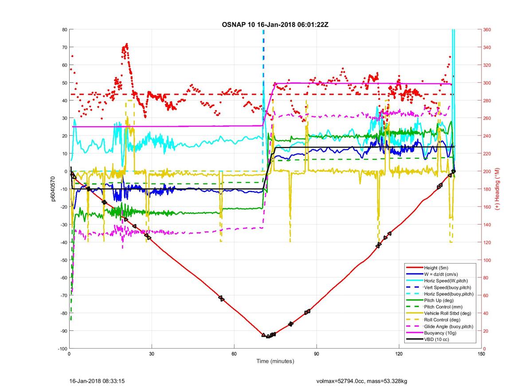Select the right axis label (+) Heading (°M)

pos(498,189)
